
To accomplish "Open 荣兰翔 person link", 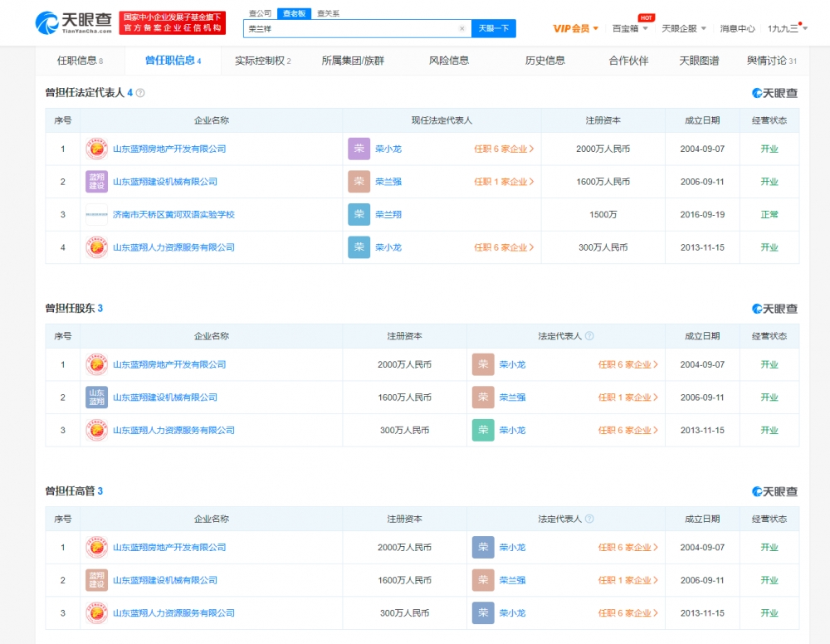I will [388, 214].
